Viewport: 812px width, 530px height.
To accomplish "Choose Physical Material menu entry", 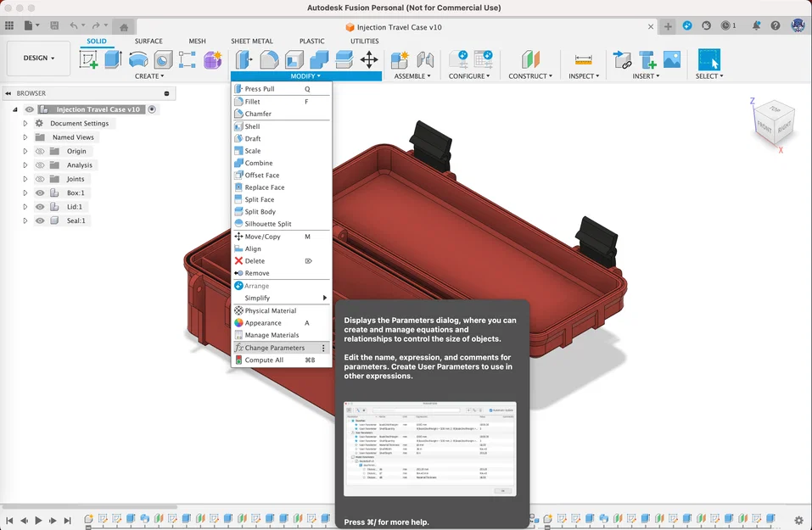I will (281, 310).
